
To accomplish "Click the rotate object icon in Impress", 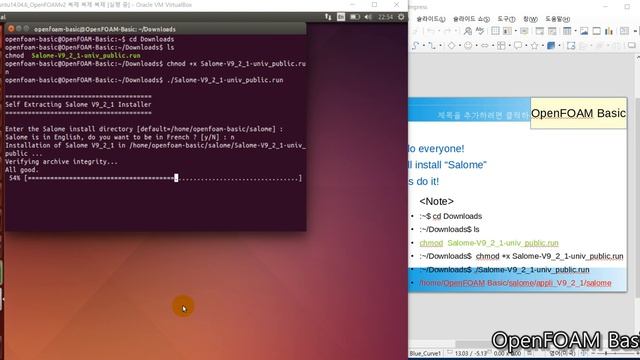I will pos(571,46).
